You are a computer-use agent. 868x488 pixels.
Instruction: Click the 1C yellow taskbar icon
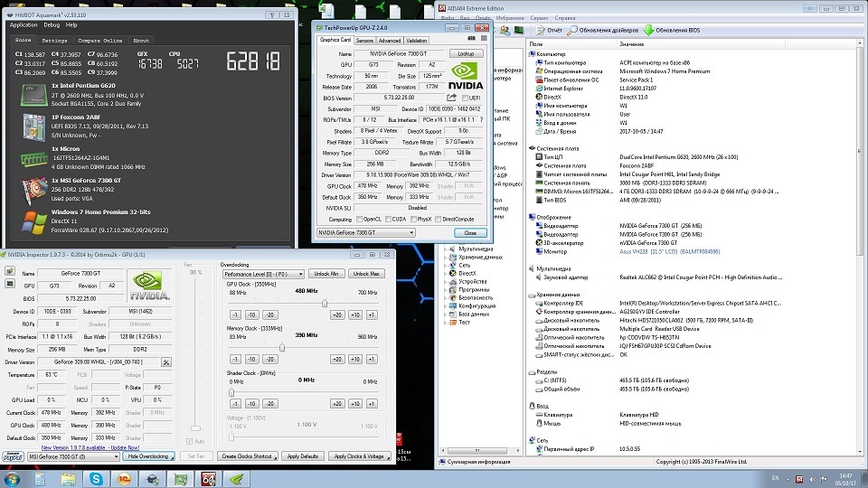coord(124,479)
